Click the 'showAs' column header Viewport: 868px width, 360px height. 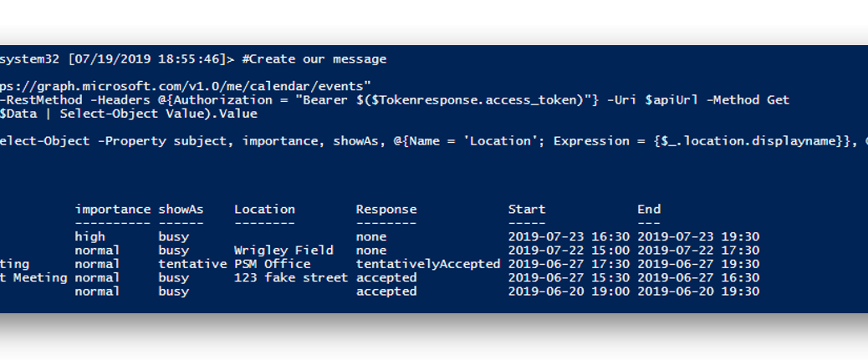(181, 210)
